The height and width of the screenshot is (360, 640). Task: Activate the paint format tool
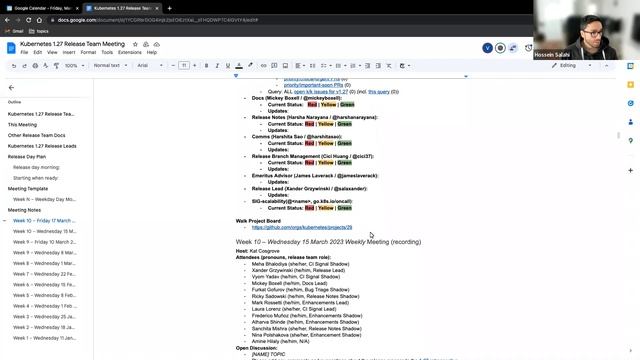pyautogui.click(x=56, y=66)
